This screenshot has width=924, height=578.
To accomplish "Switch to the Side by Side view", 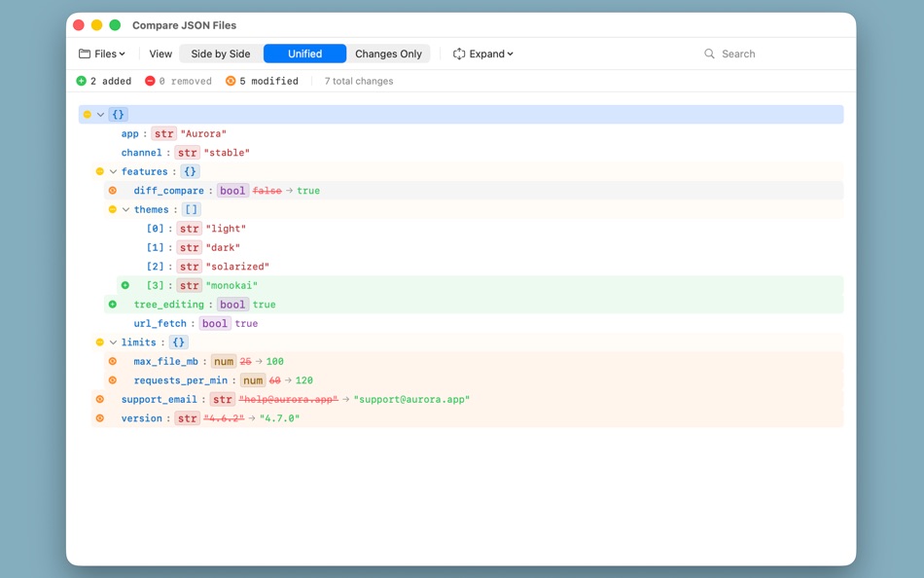I will [221, 54].
